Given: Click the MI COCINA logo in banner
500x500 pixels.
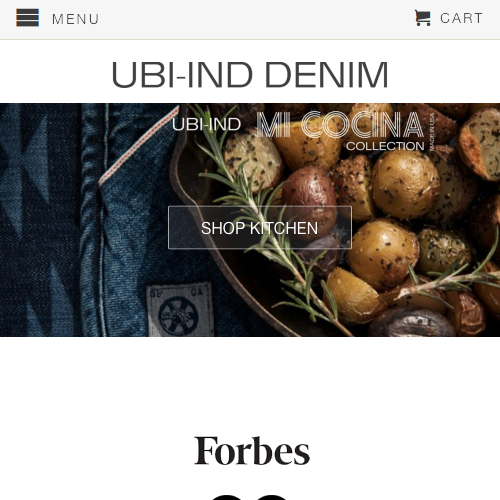Looking at the screenshot, I should point(340,125).
